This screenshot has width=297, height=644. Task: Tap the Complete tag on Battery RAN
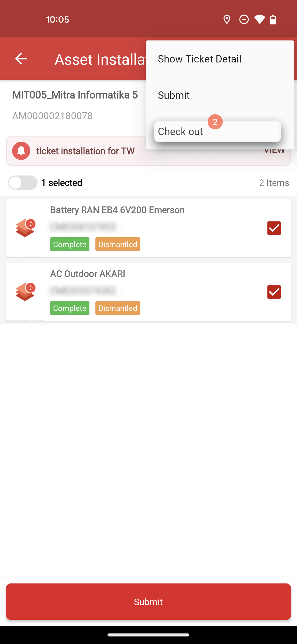[x=70, y=244]
